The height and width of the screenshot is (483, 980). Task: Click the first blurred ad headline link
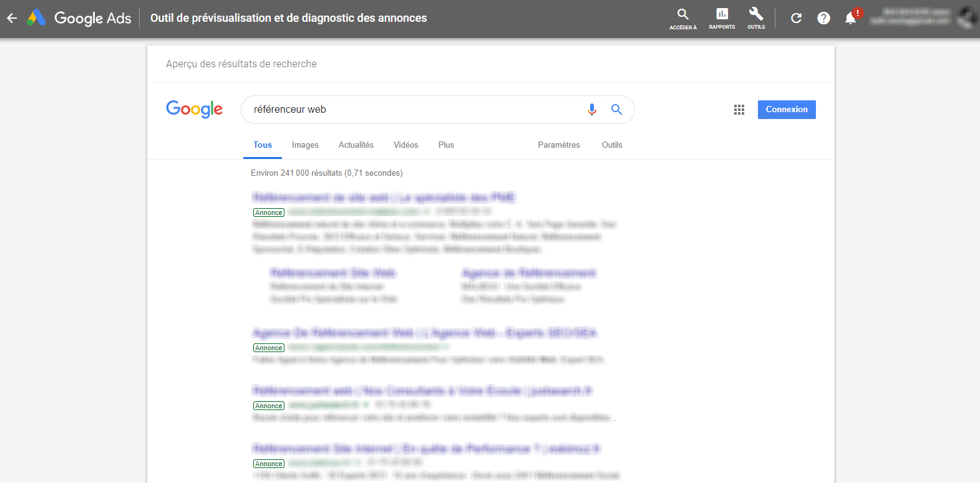(384, 198)
